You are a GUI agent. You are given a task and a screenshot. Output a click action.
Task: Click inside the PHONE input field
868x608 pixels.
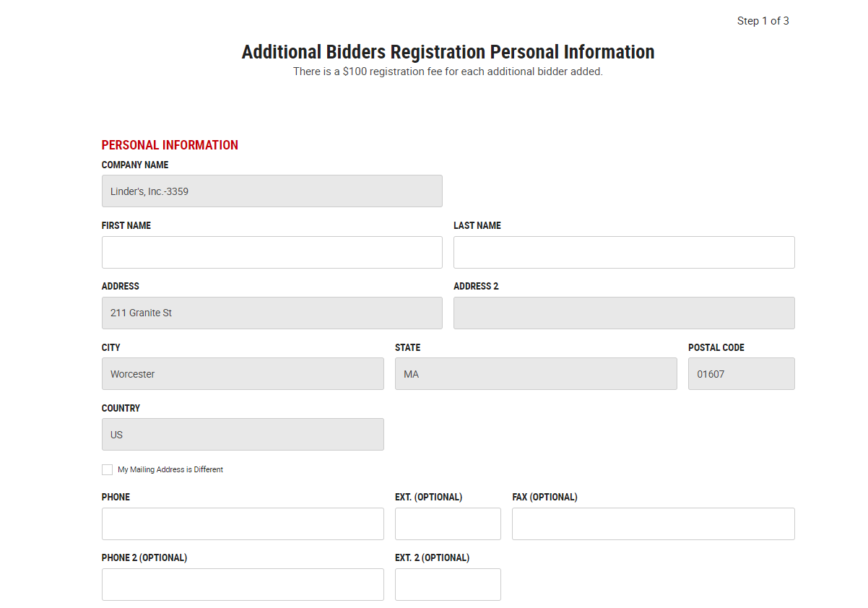(243, 524)
